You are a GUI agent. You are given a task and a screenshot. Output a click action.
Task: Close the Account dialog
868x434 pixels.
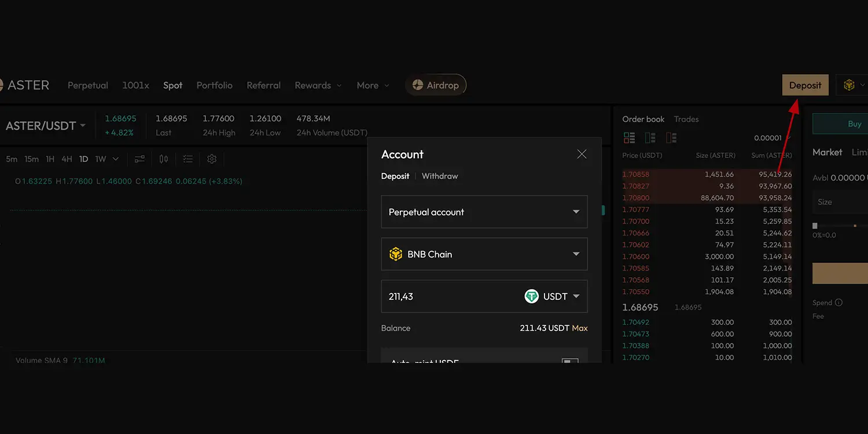pyautogui.click(x=582, y=154)
